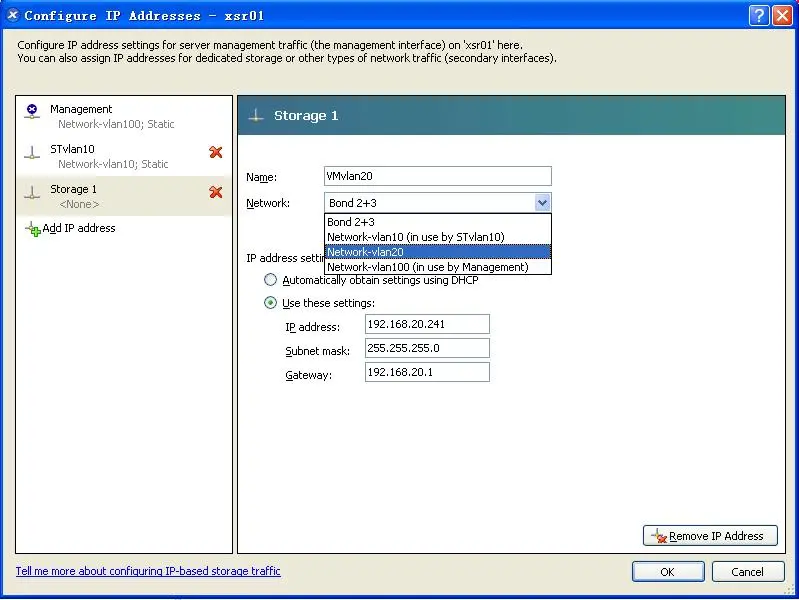
Task: Click the Gateway field 192.168.20.1
Action: (x=427, y=372)
